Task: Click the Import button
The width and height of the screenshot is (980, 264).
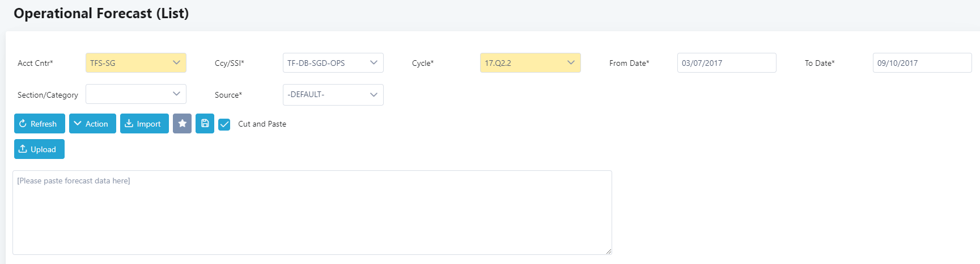Action: (145, 124)
